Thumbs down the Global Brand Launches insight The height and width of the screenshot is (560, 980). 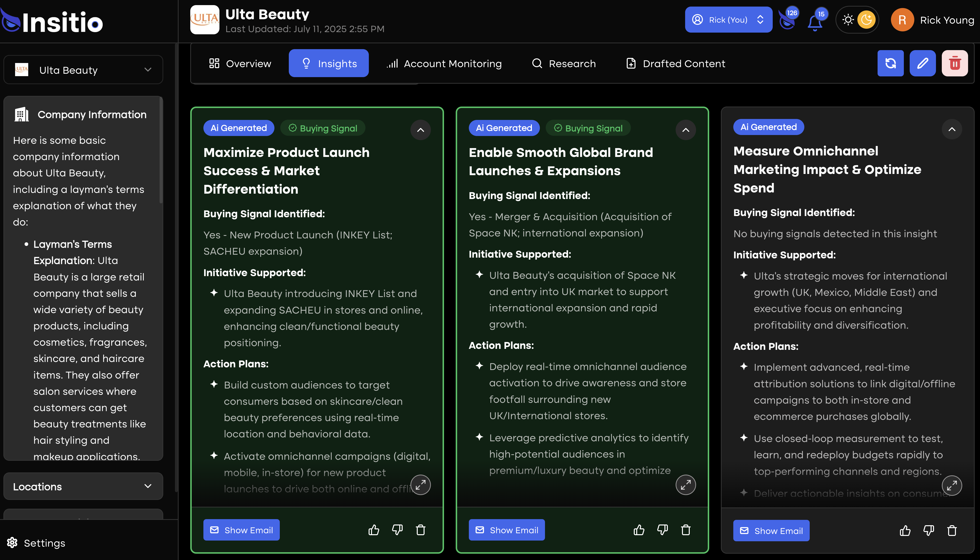coord(662,530)
